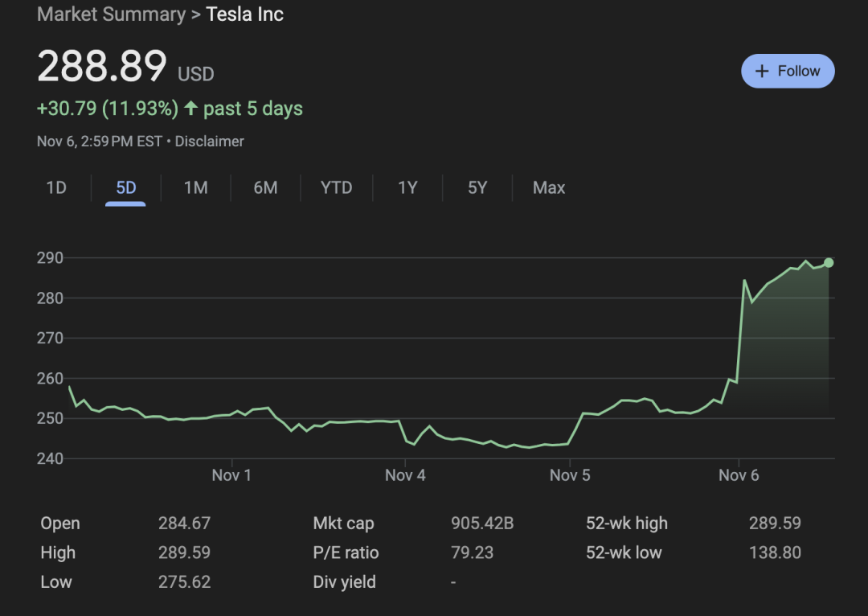Click the Tesla Inc title
Image resolution: width=868 pixels, height=616 pixels.
(244, 14)
